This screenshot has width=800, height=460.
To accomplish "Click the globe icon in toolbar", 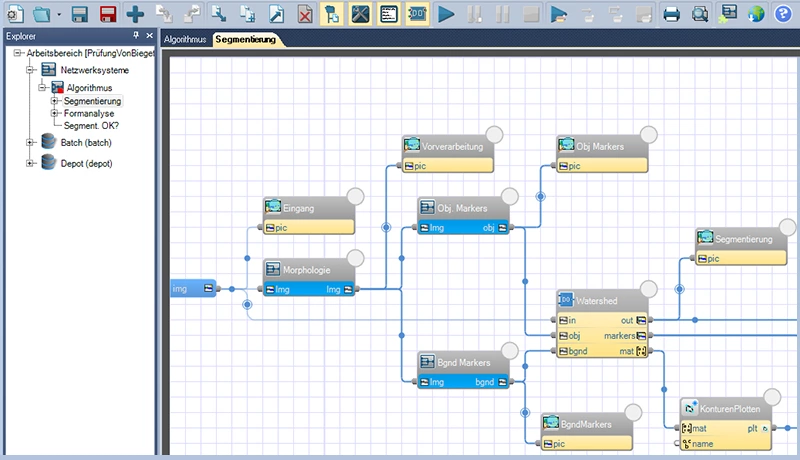I will pos(756,14).
